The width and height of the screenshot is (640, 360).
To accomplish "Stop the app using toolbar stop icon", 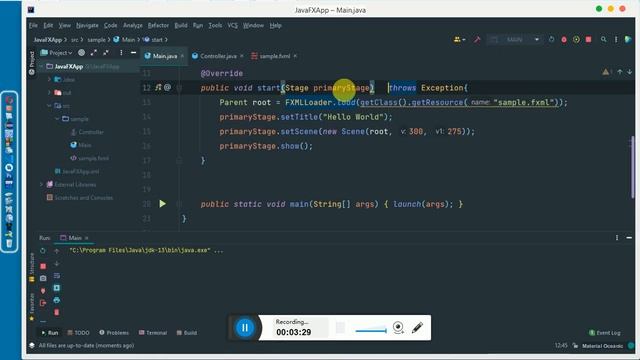I will point(588,40).
